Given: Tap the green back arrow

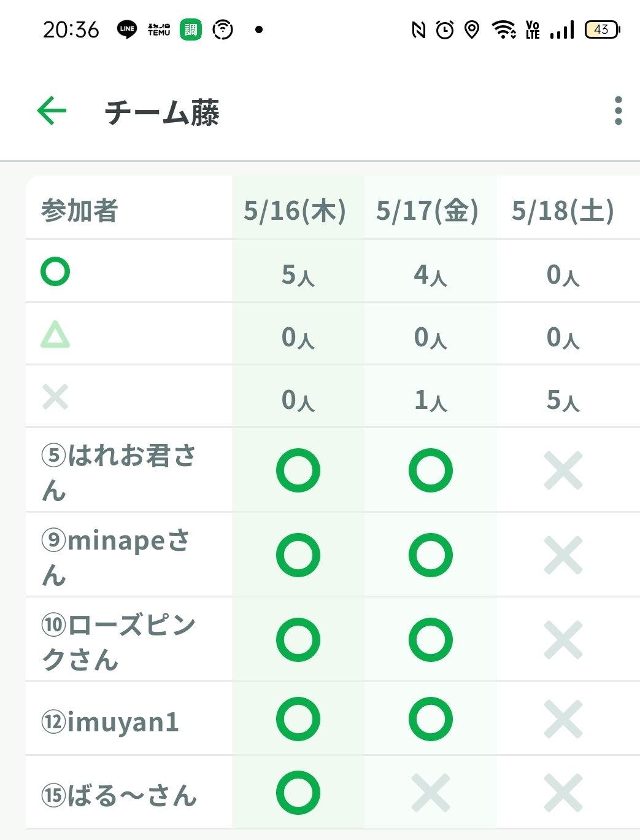Looking at the screenshot, I should 52,111.
